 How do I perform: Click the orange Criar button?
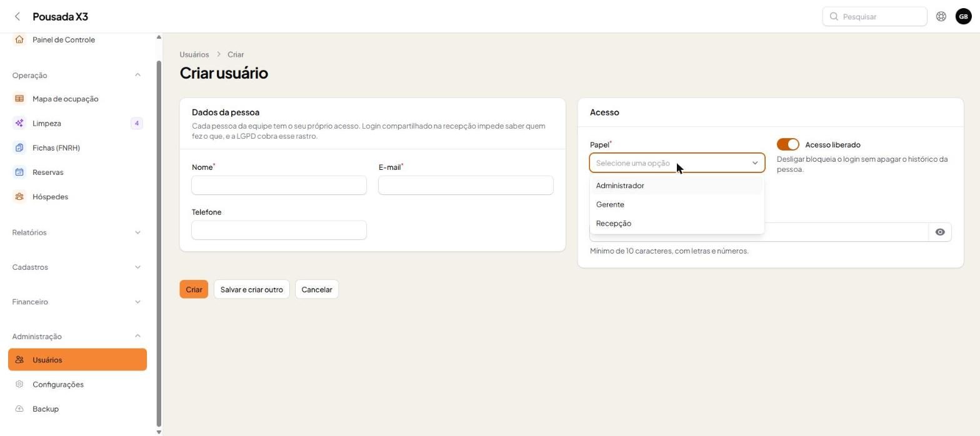point(194,289)
